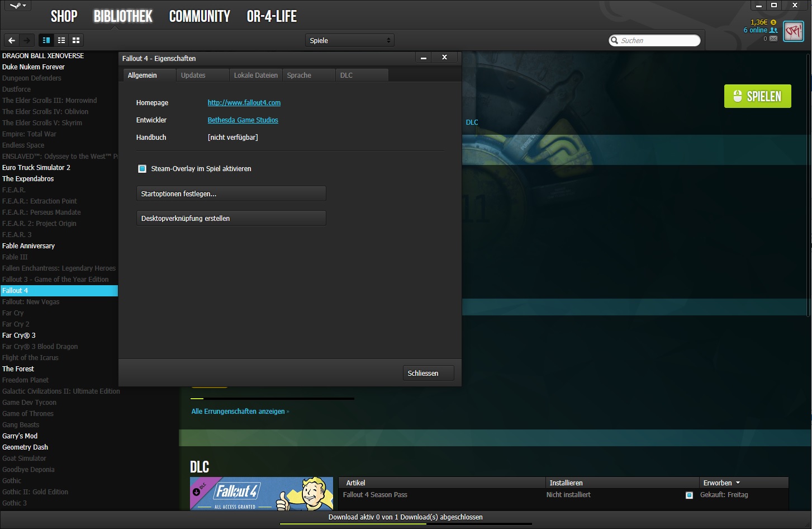The image size is (812, 529).
Task: Select Dungeon Defenders in library
Action: point(32,78)
